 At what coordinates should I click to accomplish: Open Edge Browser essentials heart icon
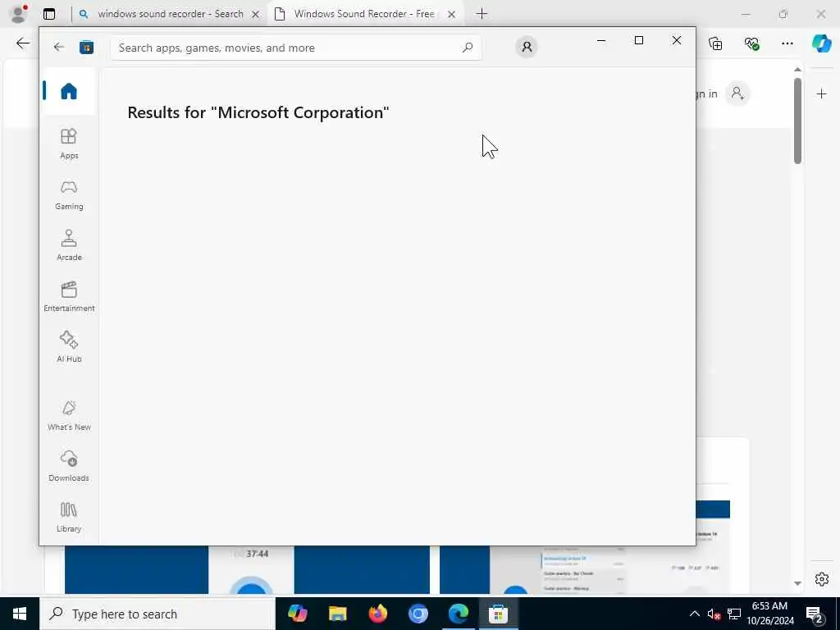(751, 43)
